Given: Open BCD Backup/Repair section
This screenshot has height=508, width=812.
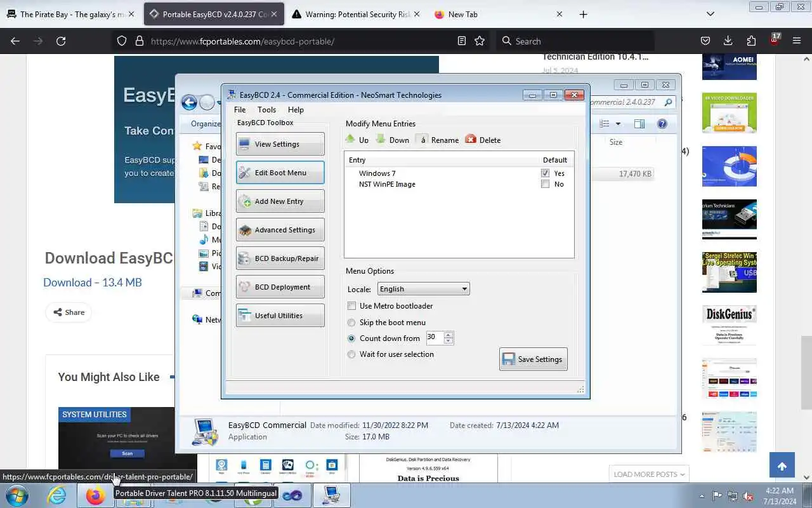Looking at the screenshot, I should coord(280,258).
